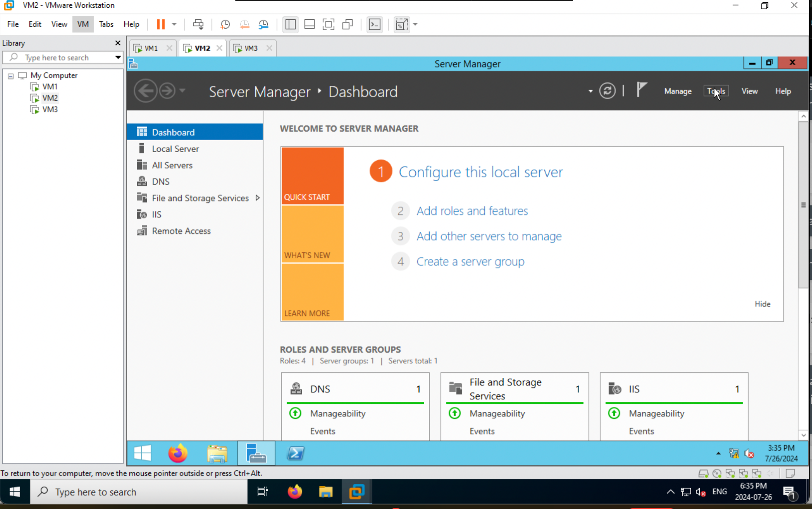The height and width of the screenshot is (509, 812).
Task: Open the virtual hard disk status icon
Action: click(703, 473)
